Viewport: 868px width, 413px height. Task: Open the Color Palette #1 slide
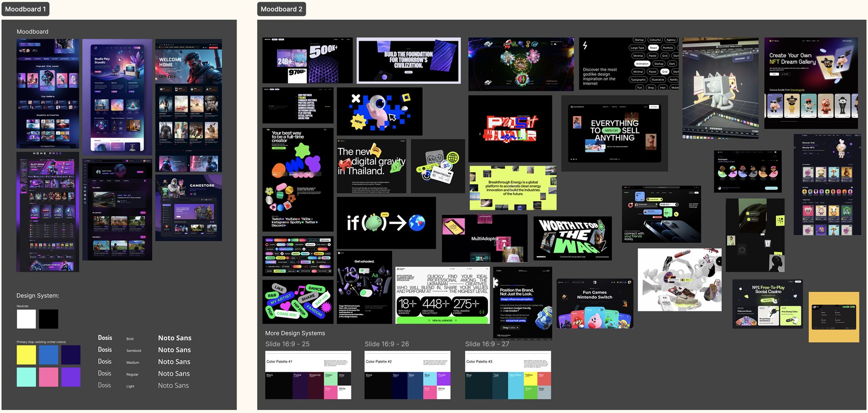[x=308, y=375]
